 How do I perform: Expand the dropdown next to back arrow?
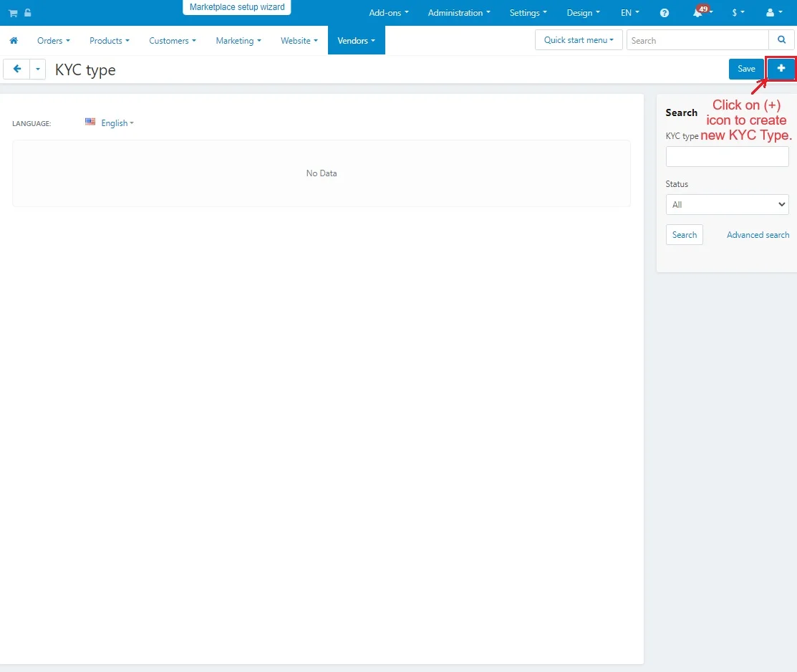tap(37, 69)
